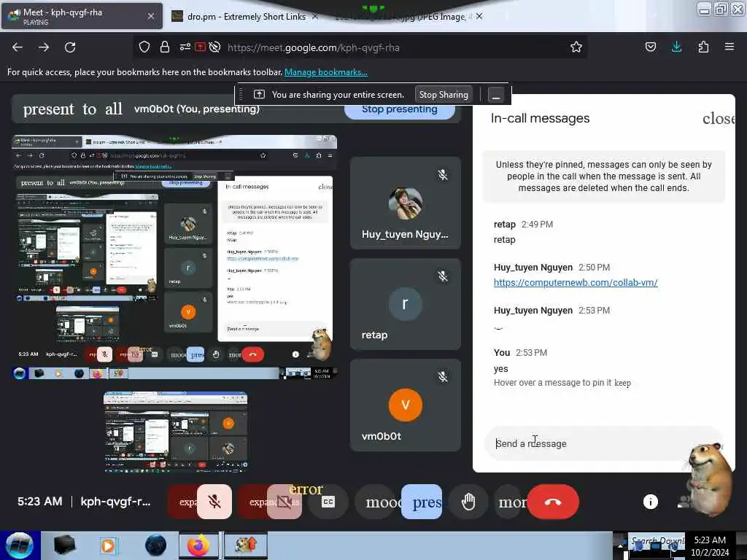This screenshot has width=747, height=560.
Task: Show site security padlock info
Action: click(165, 47)
